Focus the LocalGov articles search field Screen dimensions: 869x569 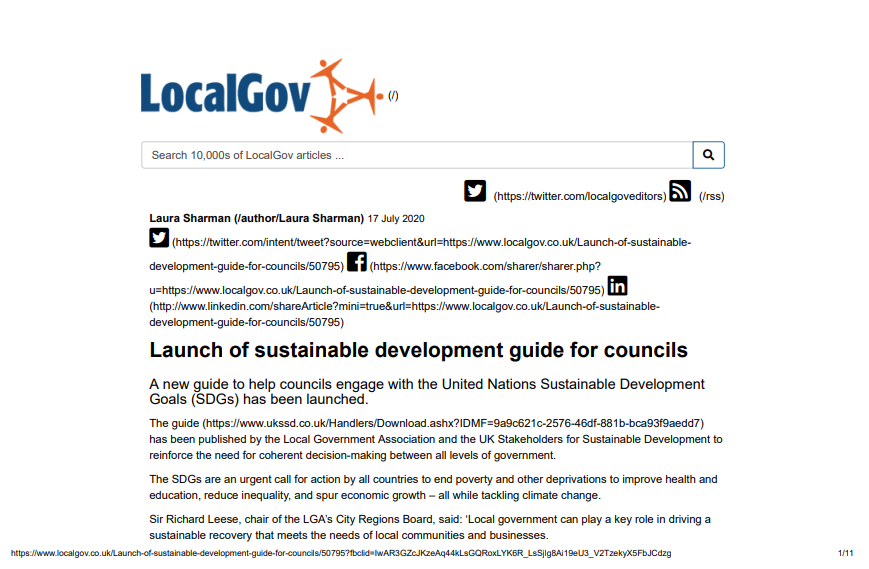coord(417,155)
